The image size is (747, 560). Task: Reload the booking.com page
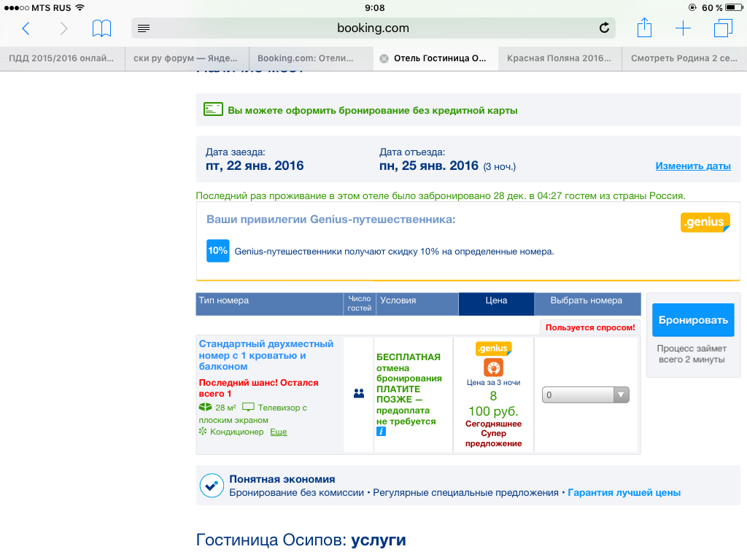(604, 28)
